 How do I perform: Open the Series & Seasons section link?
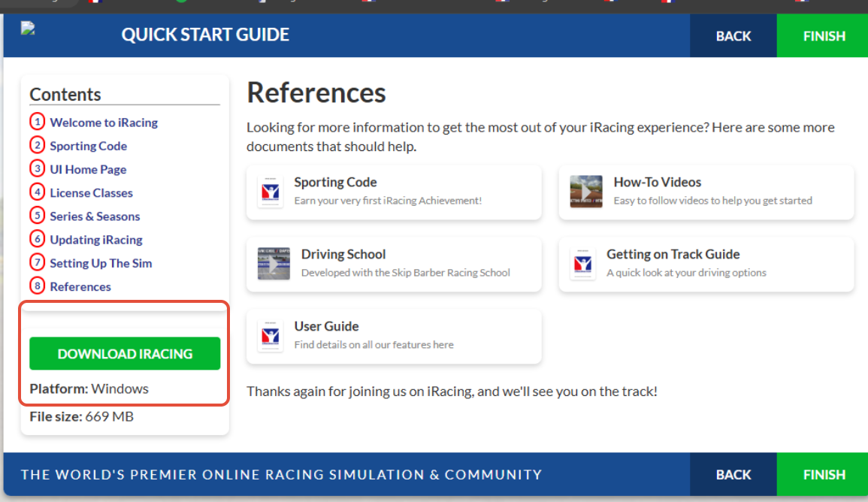95,216
